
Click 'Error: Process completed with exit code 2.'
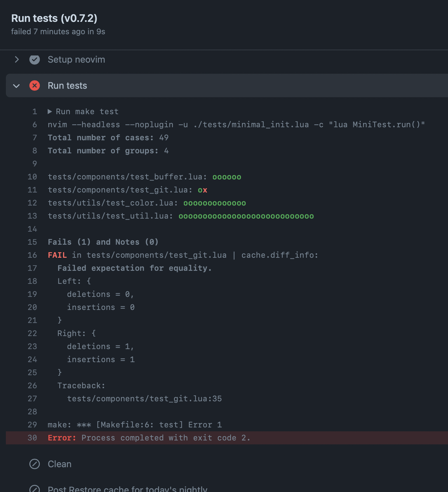pyautogui.click(x=149, y=438)
